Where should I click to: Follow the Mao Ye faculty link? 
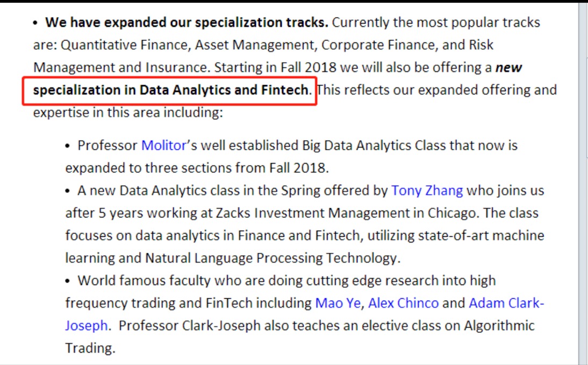pyautogui.click(x=338, y=303)
